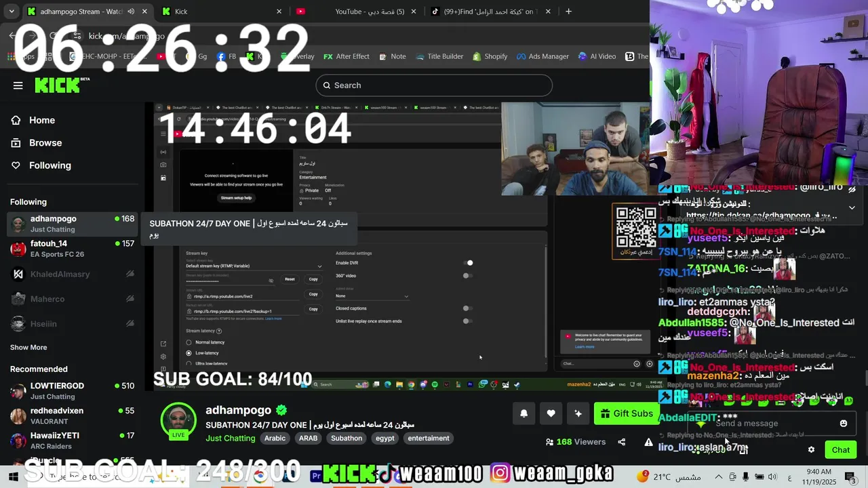This screenshot has height=488, width=868.
Task: Open the FB bookmark
Action: click(x=226, y=56)
